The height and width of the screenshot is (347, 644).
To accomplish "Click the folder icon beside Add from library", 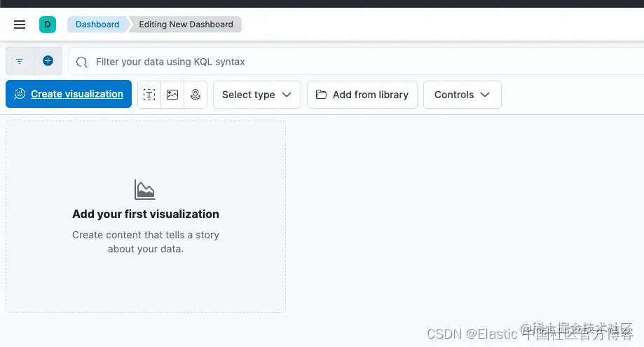I will [x=321, y=95].
